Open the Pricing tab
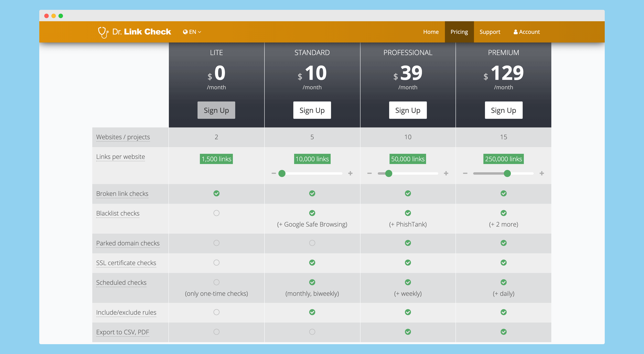Image resolution: width=644 pixels, height=354 pixels. [459, 31]
